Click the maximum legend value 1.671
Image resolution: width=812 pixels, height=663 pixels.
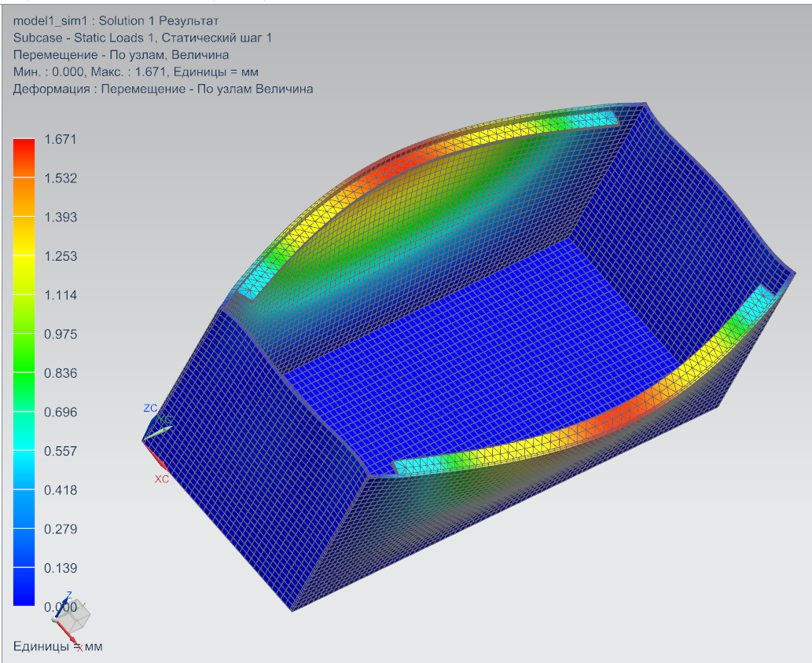point(61,140)
